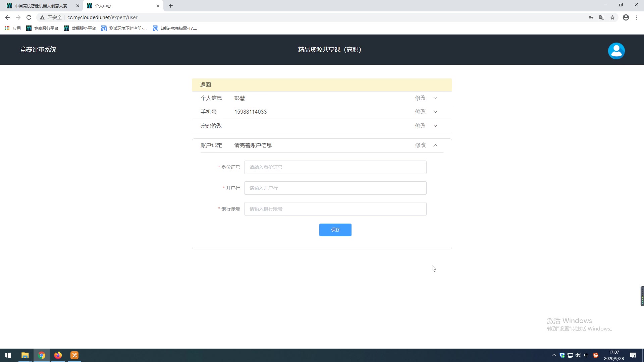Click 修改 in 密码修改 row
Viewport: 644px width, 362px height.
pyautogui.click(x=420, y=126)
